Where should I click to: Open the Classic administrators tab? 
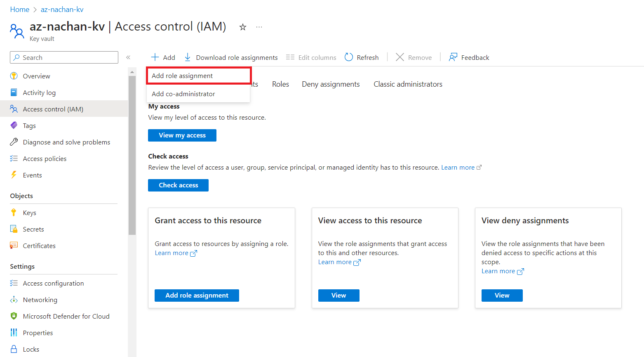coord(408,84)
